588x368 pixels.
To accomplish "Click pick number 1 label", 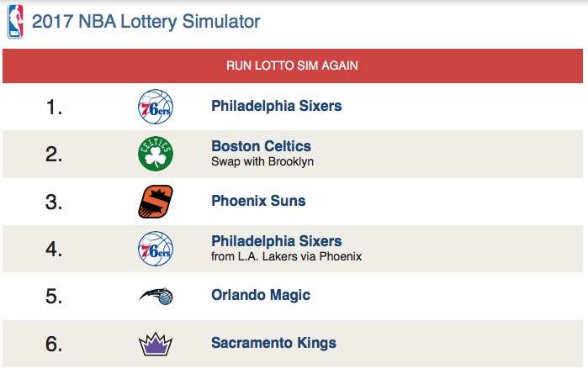I will (x=55, y=108).
